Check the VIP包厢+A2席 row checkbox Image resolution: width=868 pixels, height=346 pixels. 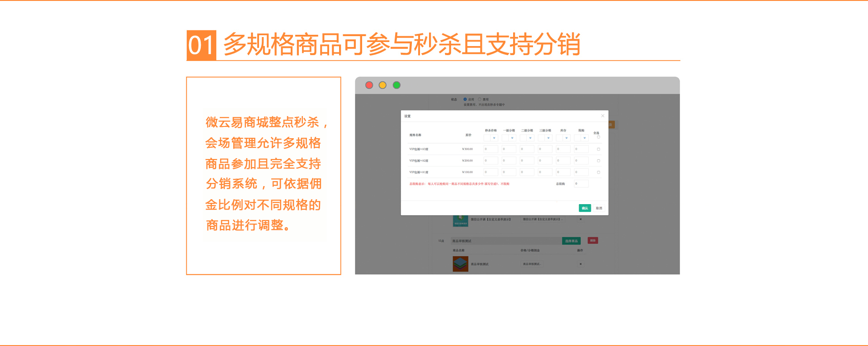598,161
